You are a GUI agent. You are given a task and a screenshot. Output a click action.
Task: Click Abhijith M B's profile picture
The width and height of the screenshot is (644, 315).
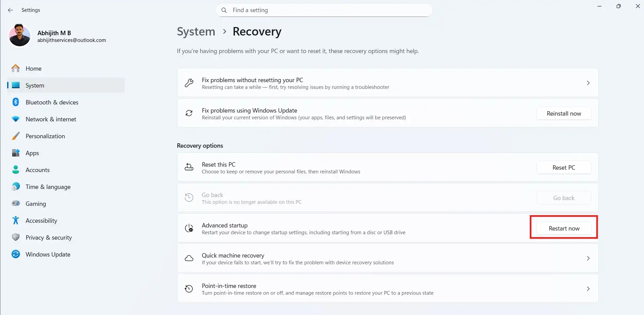(19, 35)
